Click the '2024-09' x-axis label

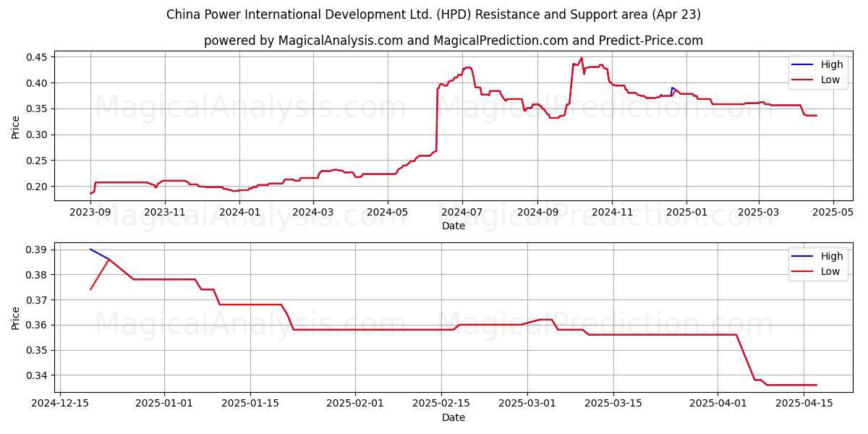click(x=537, y=212)
